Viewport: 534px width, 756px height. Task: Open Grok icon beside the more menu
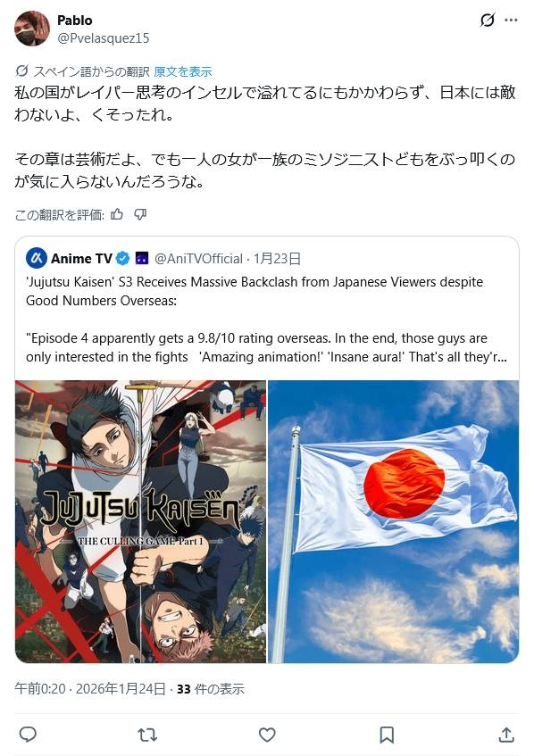pyautogui.click(x=488, y=20)
